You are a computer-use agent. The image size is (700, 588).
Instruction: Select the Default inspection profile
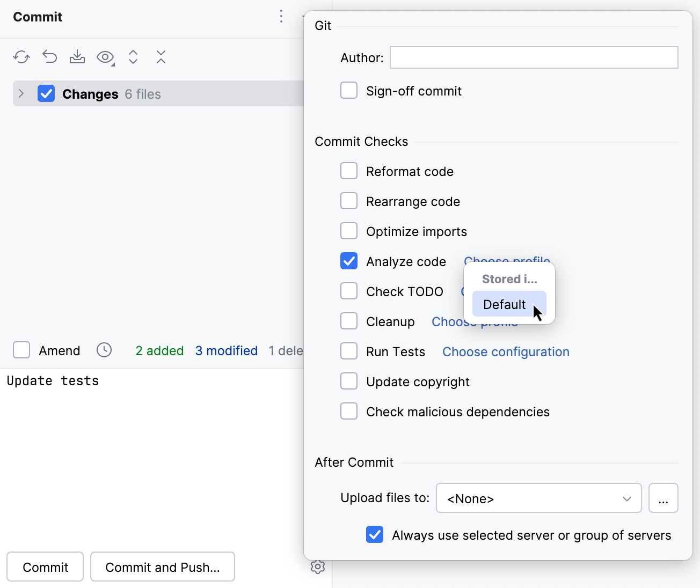coord(504,304)
